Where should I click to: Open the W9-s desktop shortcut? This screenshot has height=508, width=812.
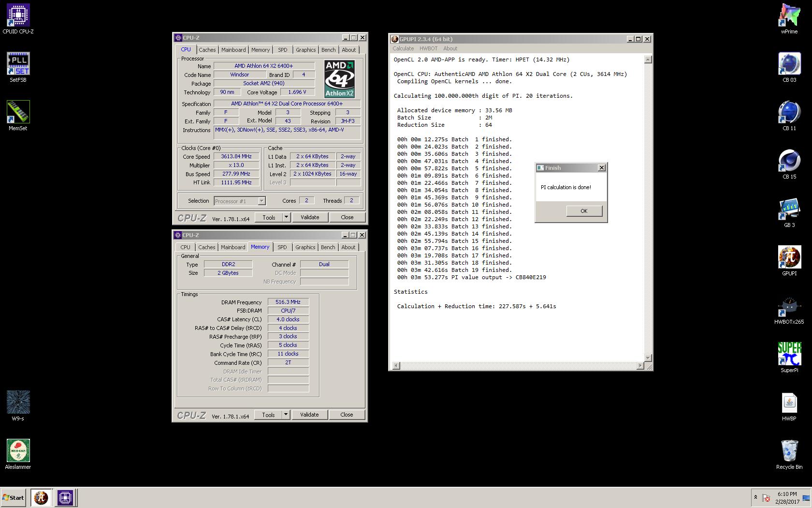point(18,406)
